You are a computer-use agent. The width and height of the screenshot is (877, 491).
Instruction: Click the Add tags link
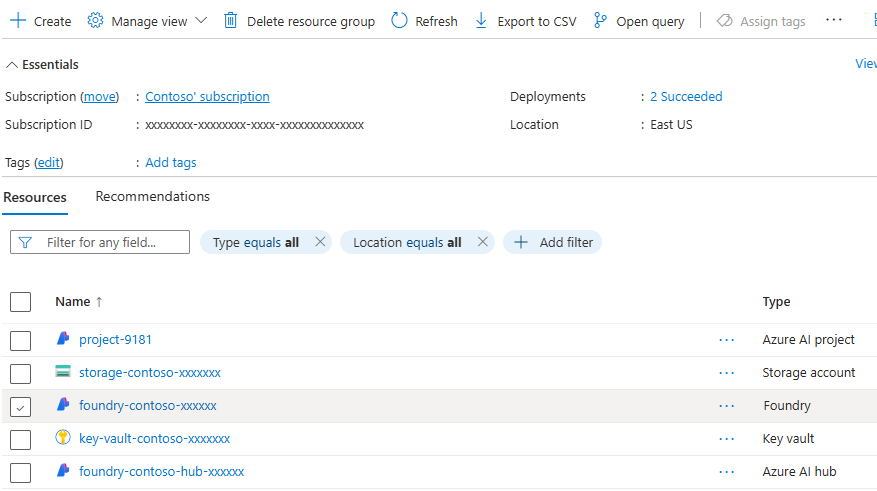coord(171,163)
